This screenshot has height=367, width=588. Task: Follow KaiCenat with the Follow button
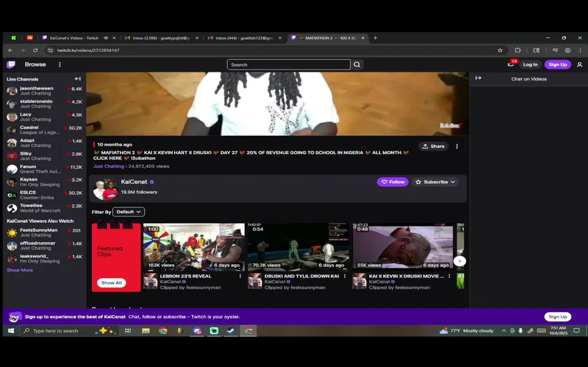pyautogui.click(x=393, y=181)
